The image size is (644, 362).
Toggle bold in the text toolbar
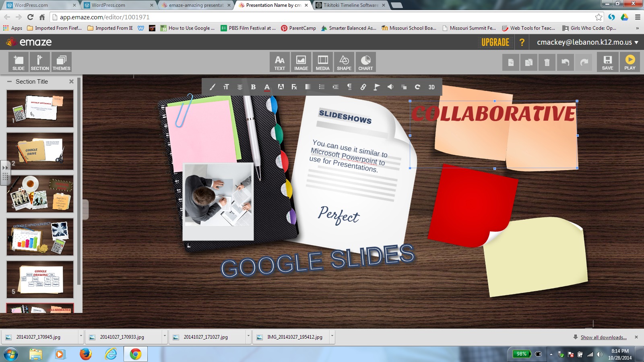tap(253, 87)
